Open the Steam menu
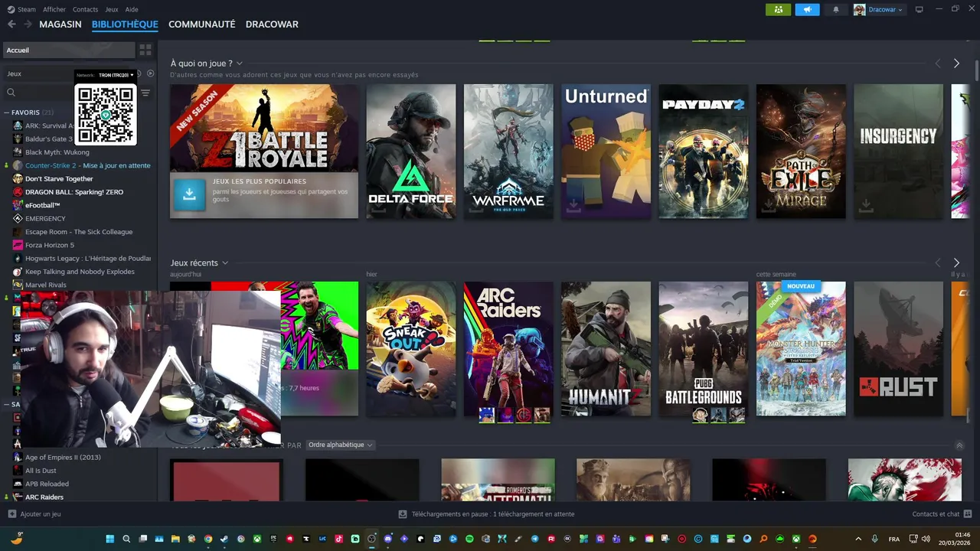Image resolution: width=980 pixels, height=551 pixels. click(x=27, y=9)
